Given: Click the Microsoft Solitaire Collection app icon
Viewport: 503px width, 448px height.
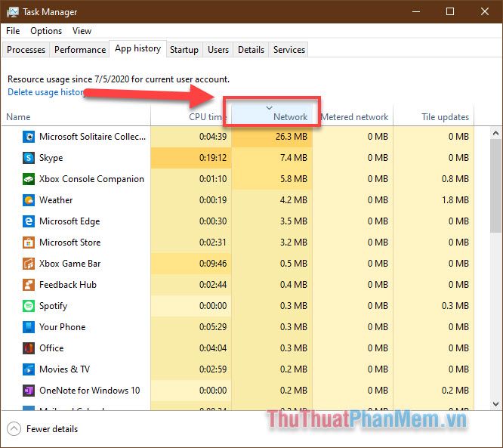Looking at the screenshot, I should (x=29, y=137).
